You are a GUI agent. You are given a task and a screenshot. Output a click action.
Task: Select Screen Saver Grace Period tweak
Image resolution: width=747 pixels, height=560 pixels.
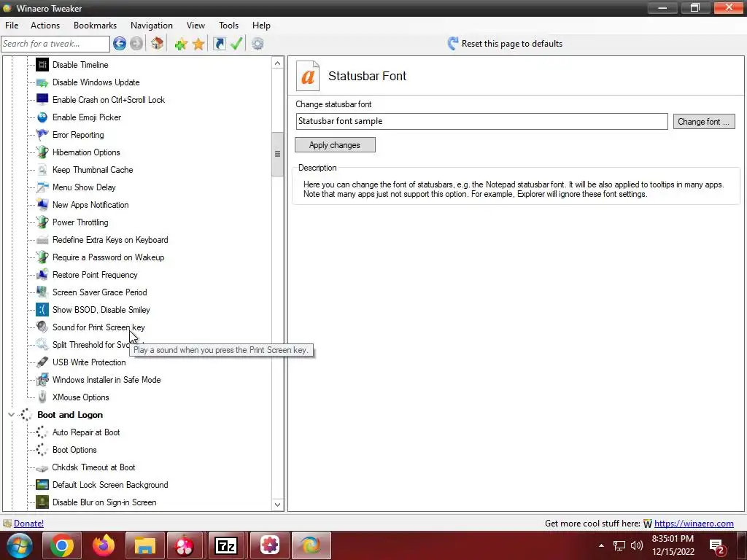point(99,292)
